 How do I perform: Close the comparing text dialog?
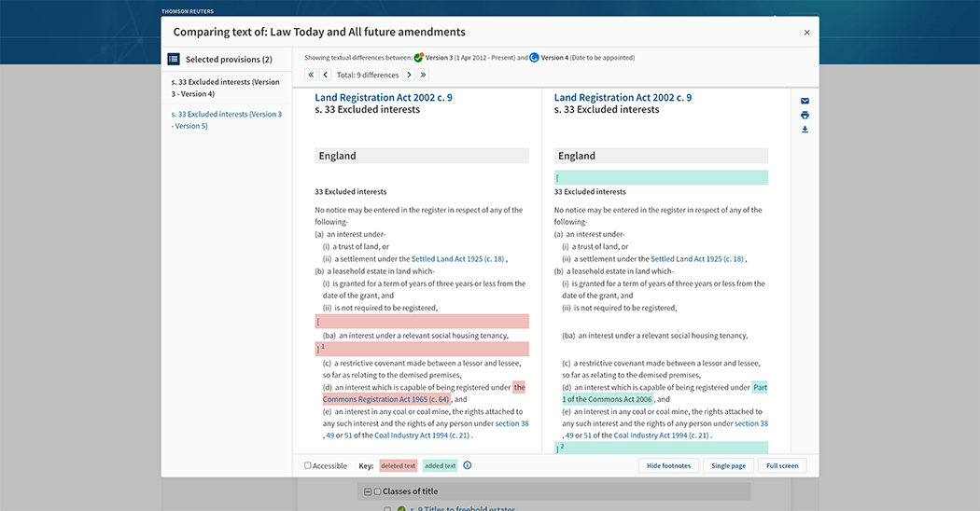pyautogui.click(x=807, y=33)
